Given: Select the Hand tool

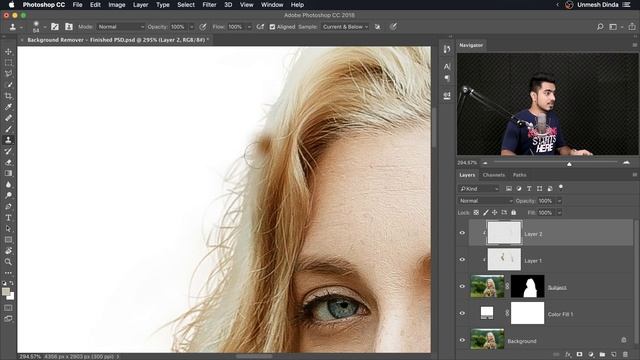Looking at the screenshot, I should pos(8,251).
